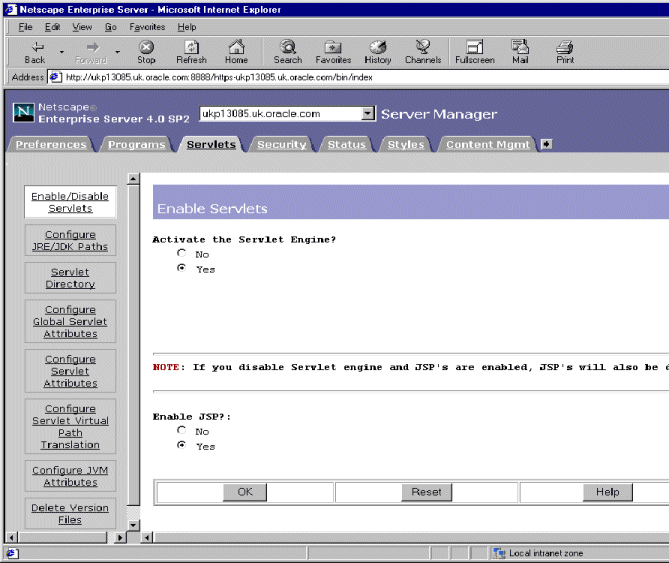Image resolution: width=669 pixels, height=563 pixels.
Task: Open the Search toolbar icon
Action: (288, 52)
